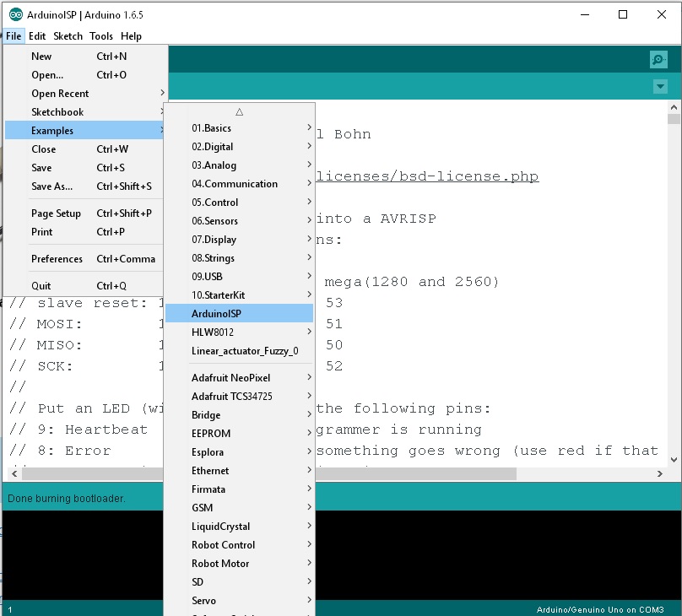Open the Edit menu
This screenshot has height=616, width=682.
(x=37, y=36)
